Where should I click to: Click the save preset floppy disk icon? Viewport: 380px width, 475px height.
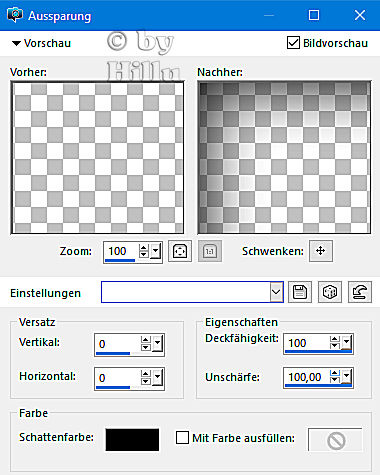click(300, 292)
